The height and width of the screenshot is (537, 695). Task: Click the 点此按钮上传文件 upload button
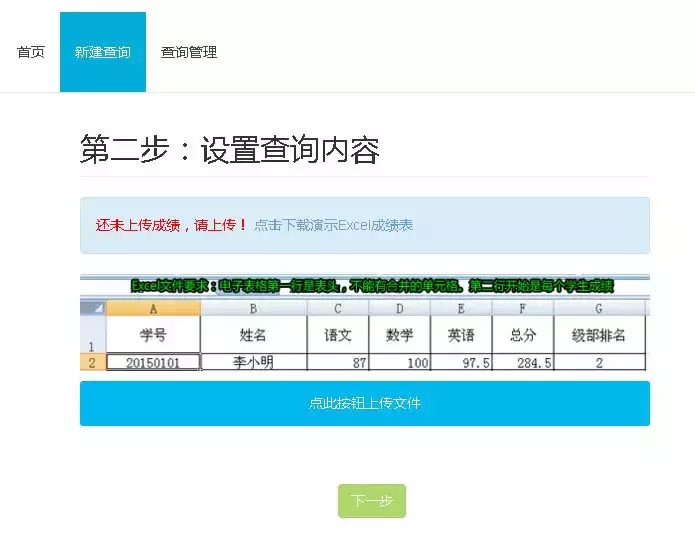click(365, 403)
